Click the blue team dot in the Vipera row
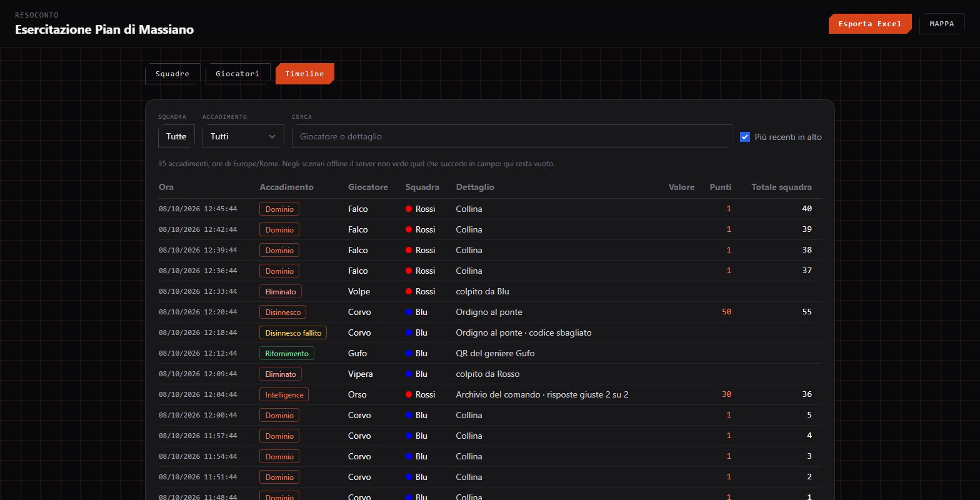Image resolution: width=980 pixels, height=500 pixels. [409, 374]
